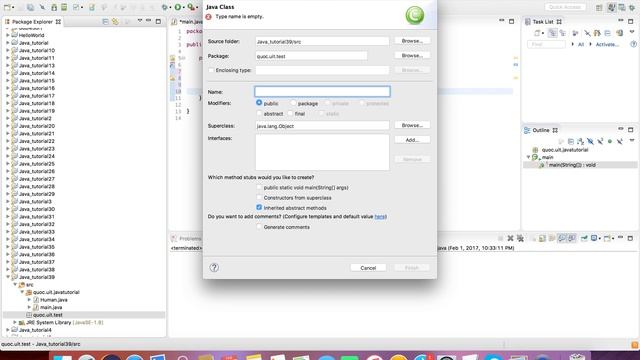Open the Java perspective icon

611,7
